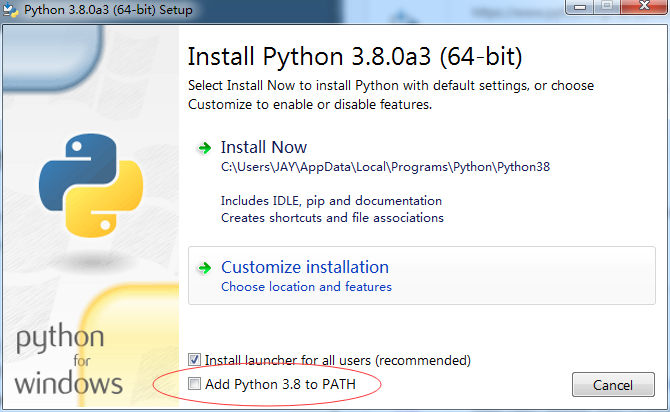Screen dimensions: 670x412
Task: Click the default install path under Install Now
Action: 385,167
